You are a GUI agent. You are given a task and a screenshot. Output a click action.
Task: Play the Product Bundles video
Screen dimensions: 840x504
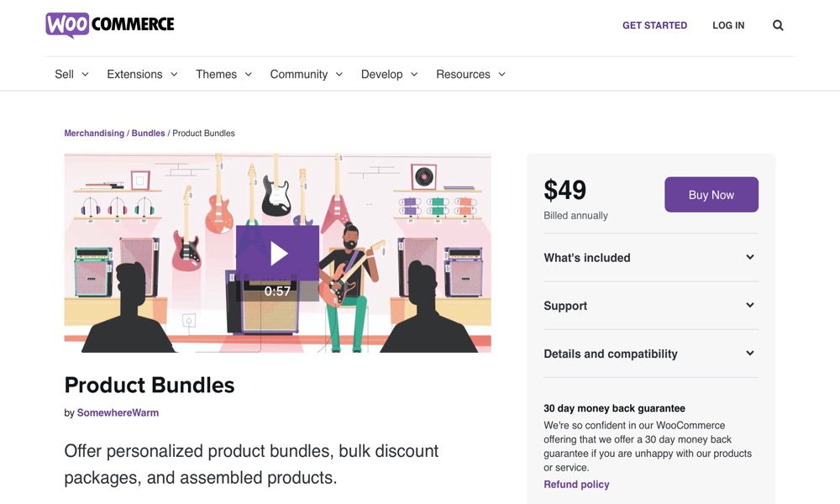tap(277, 254)
